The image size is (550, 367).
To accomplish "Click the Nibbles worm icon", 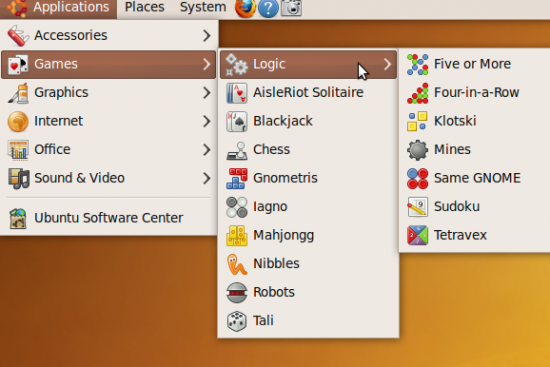I will tap(237, 264).
